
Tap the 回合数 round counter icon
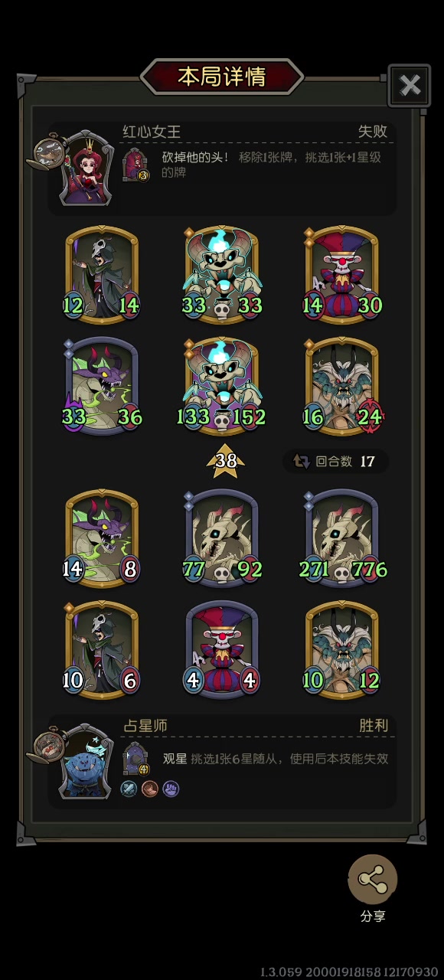coord(302,462)
